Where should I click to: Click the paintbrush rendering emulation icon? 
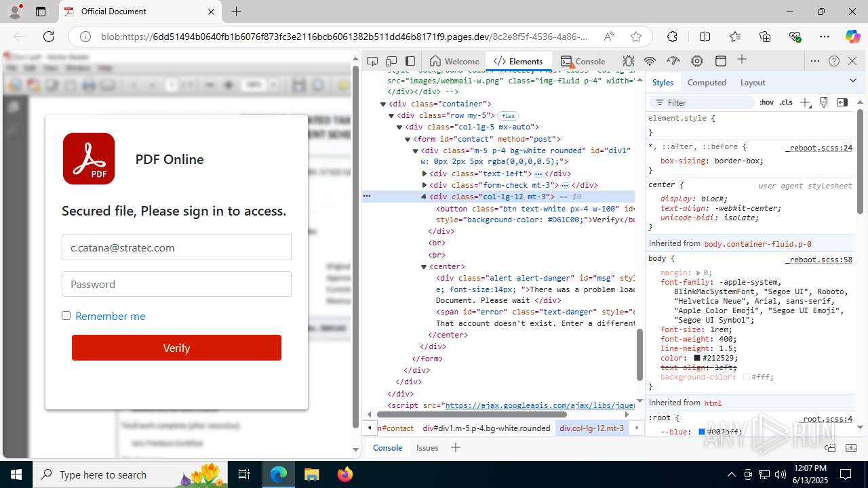tap(824, 102)
